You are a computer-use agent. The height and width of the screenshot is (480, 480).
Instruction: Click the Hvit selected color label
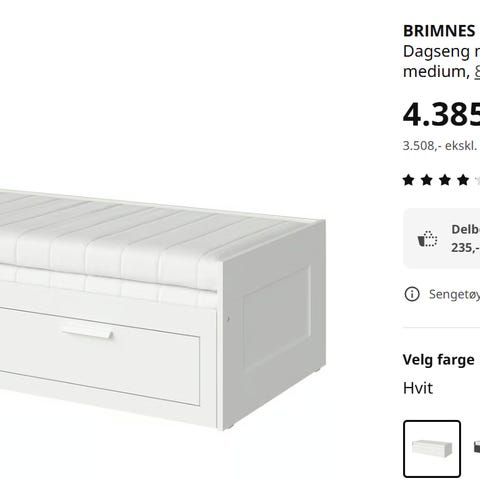(418, 388)
